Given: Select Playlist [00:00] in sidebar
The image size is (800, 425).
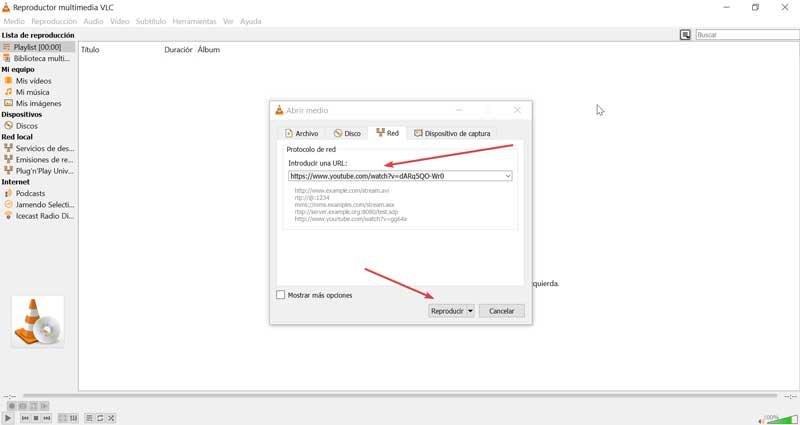Looking at the screenshot, I should point(38,47).
